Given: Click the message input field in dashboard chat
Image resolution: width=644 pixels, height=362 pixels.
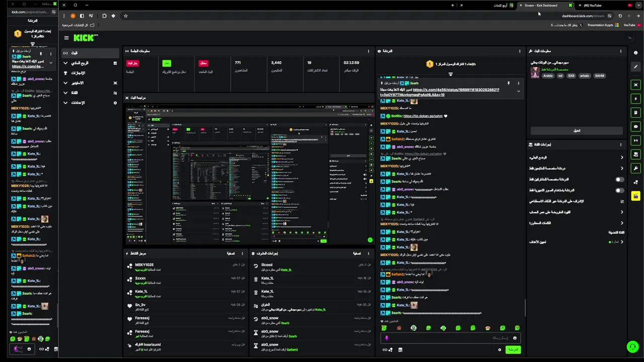Looking at the screenshot, I should point(450,338).
